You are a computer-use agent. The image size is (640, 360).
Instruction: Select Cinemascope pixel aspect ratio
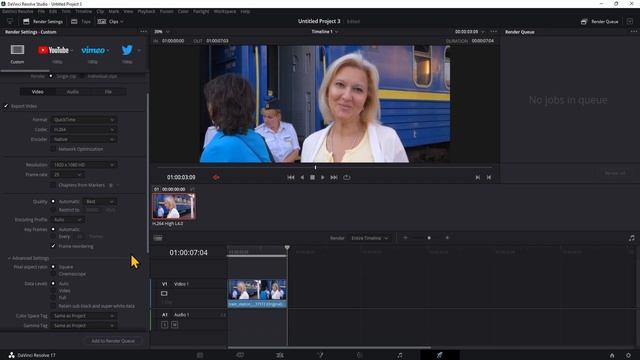coord(53,274)
